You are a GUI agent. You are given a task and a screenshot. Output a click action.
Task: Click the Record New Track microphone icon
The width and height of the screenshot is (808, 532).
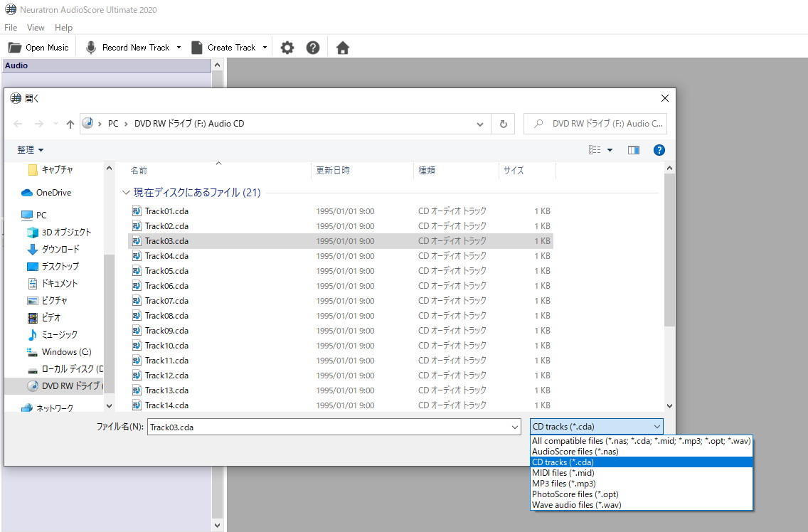coord(91,48)
